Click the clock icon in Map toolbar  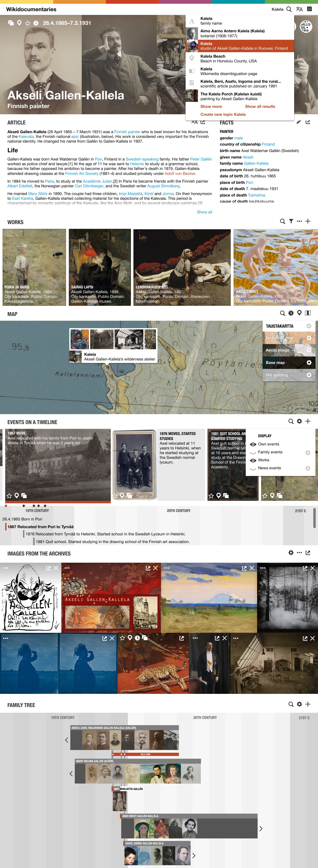[291, 313]
